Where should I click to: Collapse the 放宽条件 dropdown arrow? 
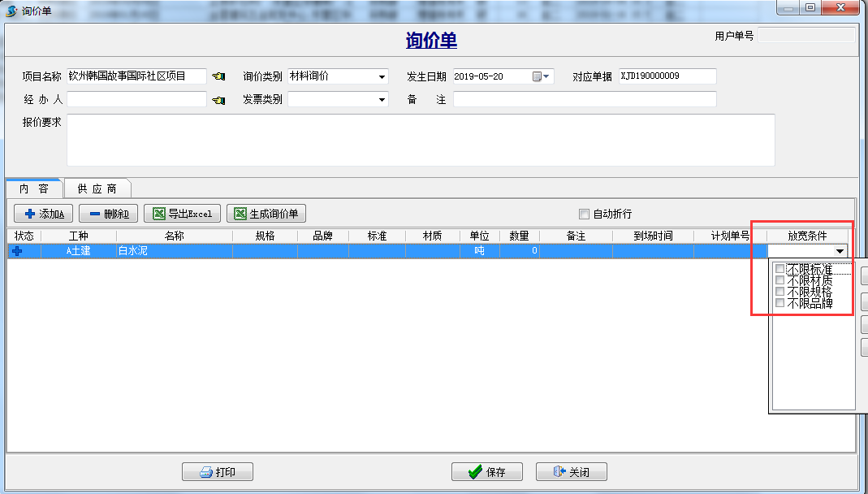click(x=840, y=252)
